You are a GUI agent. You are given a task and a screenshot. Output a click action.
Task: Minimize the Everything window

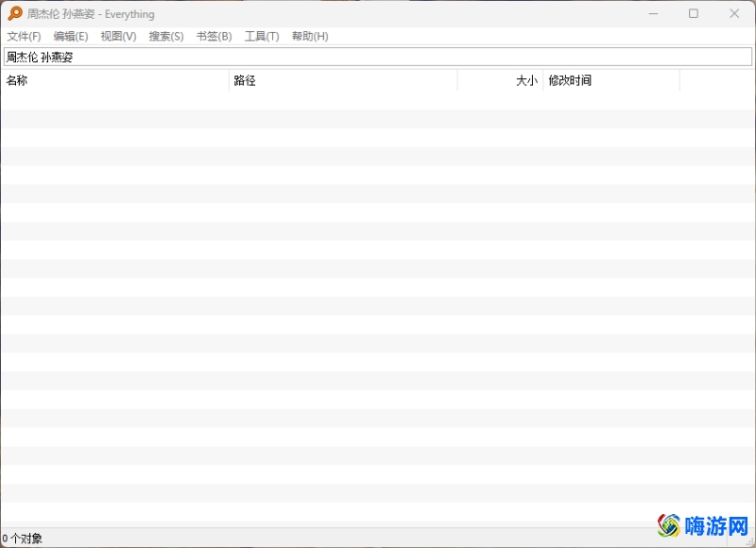[653, 13]
